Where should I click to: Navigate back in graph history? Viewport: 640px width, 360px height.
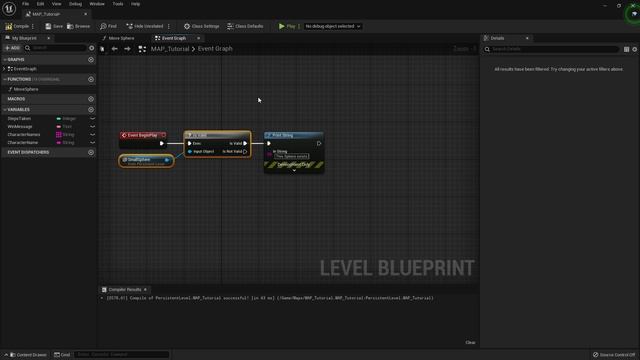tap(115, 49)
